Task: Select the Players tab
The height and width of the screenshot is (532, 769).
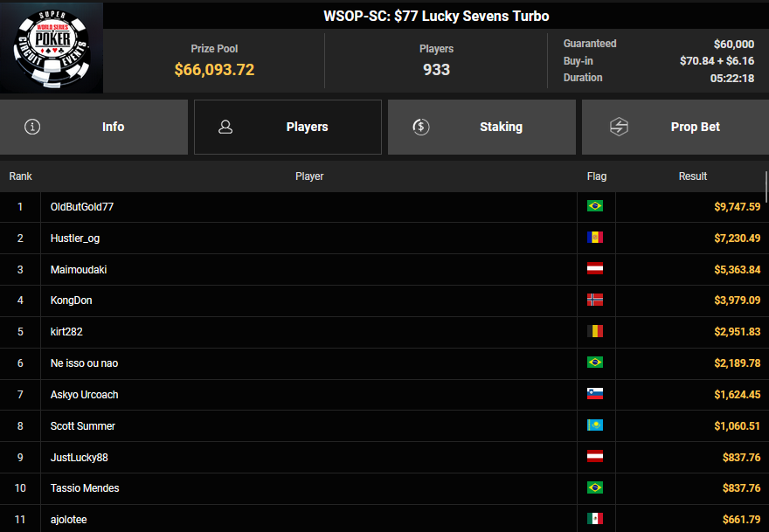Action: [288, 127]
